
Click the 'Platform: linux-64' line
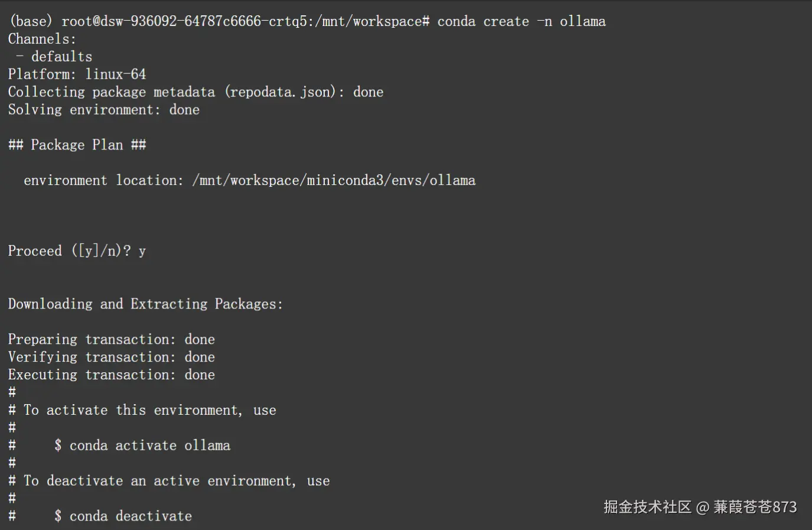click(77, 74)
